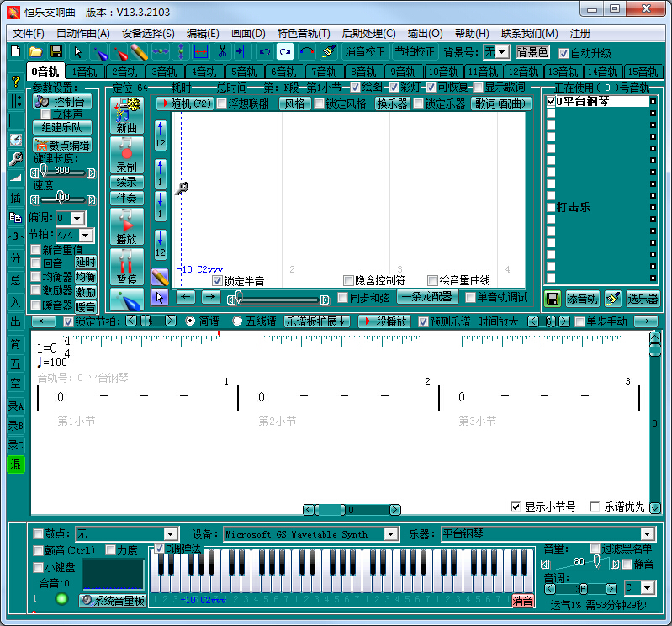Select the 五线谱 radio button
This screenshot has height=626, width=672.
coord(237,321)
